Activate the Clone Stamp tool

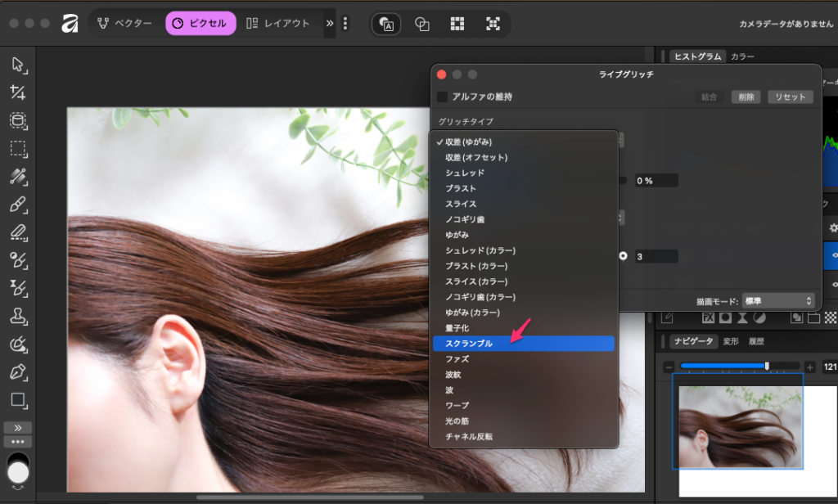[x=18, y=316]
